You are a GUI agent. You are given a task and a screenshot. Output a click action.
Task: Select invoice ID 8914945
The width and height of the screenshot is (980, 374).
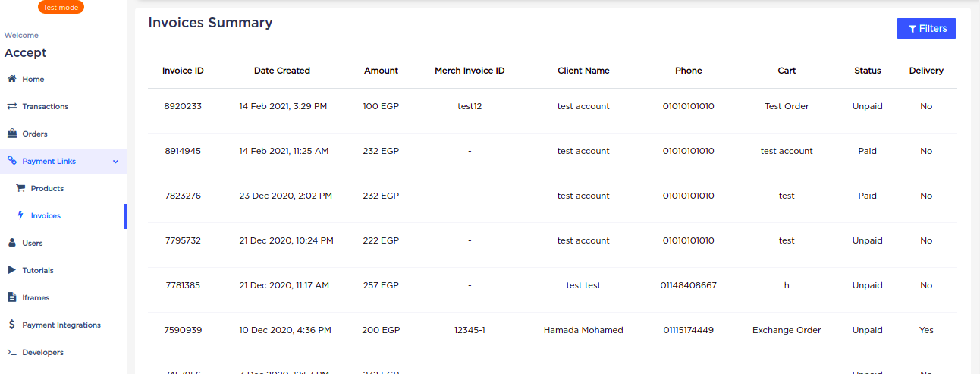(183, 151)
